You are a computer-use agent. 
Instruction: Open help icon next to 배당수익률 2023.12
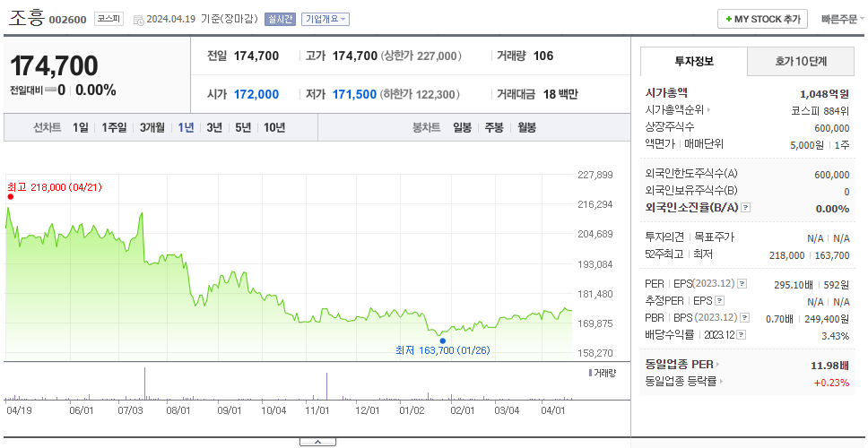point(742,335)
